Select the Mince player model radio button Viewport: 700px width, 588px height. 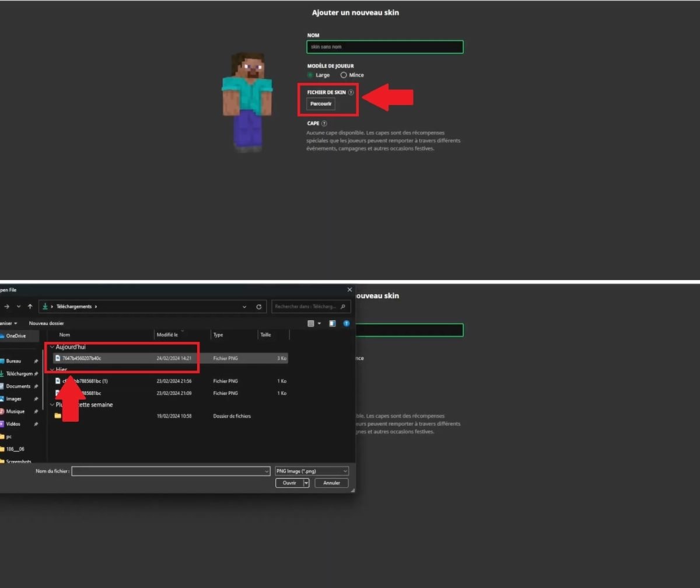click(344, 75)
